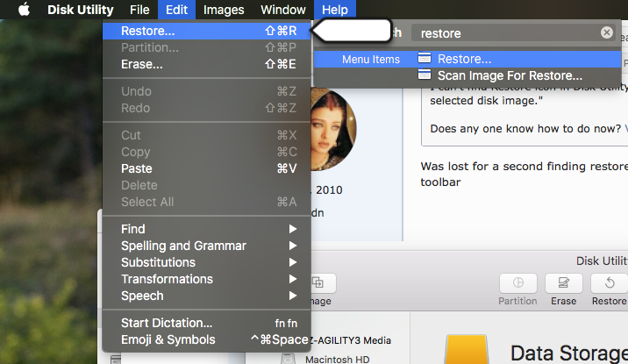Choose Erase... in the Edit menu
Viewport: 628px width, 364px height.
207,64
